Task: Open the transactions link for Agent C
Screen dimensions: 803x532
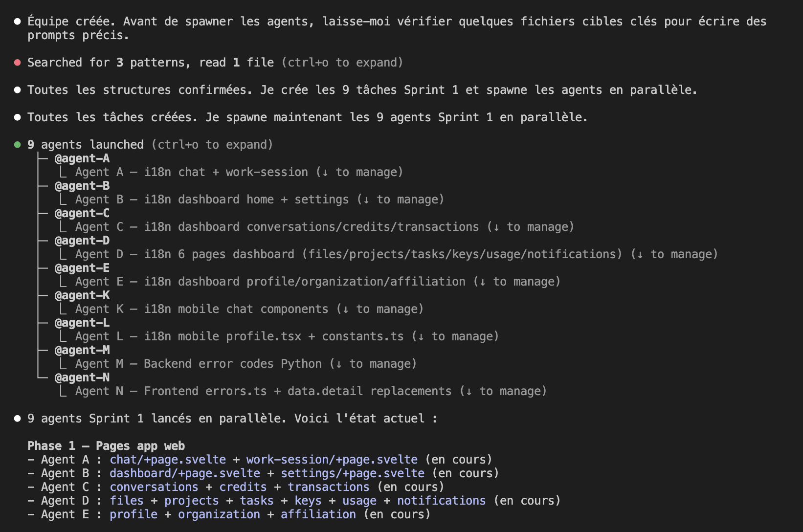Action: (x=328, y=487)
